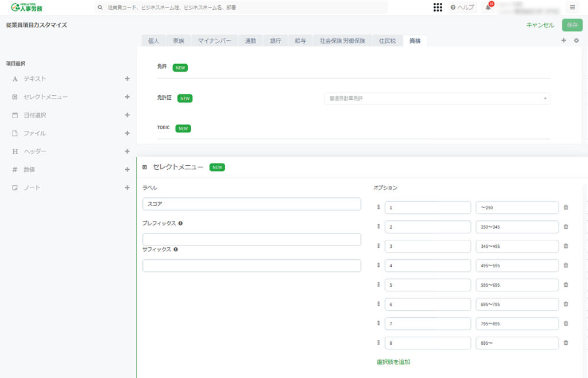This screenshot has height=378, width=588.
Task: Click the ラベル input containing スコア
Action: 252,204
